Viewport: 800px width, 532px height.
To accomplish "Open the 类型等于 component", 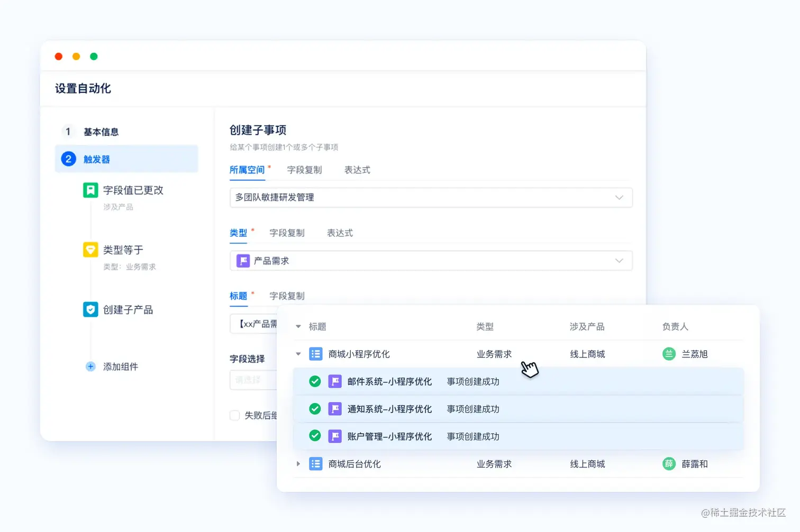I will point(123,250).
